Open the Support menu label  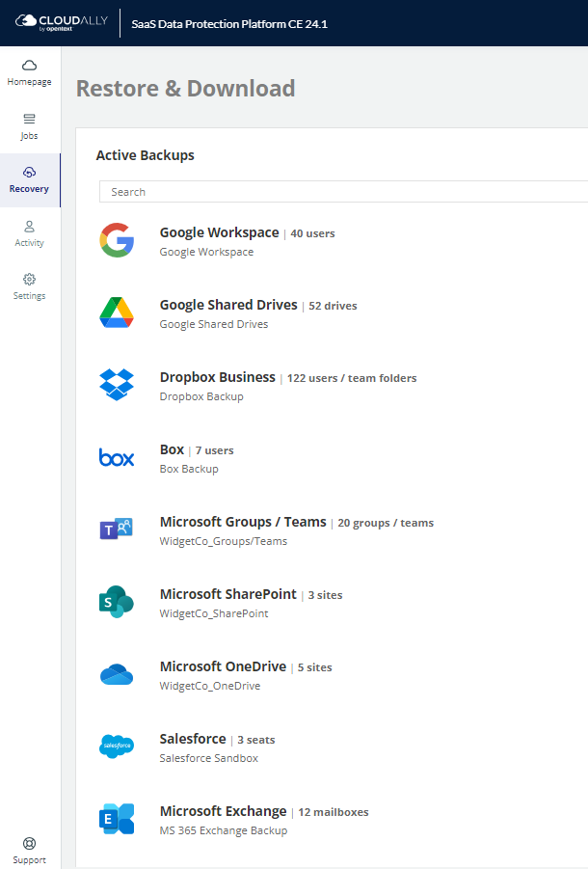29,859
